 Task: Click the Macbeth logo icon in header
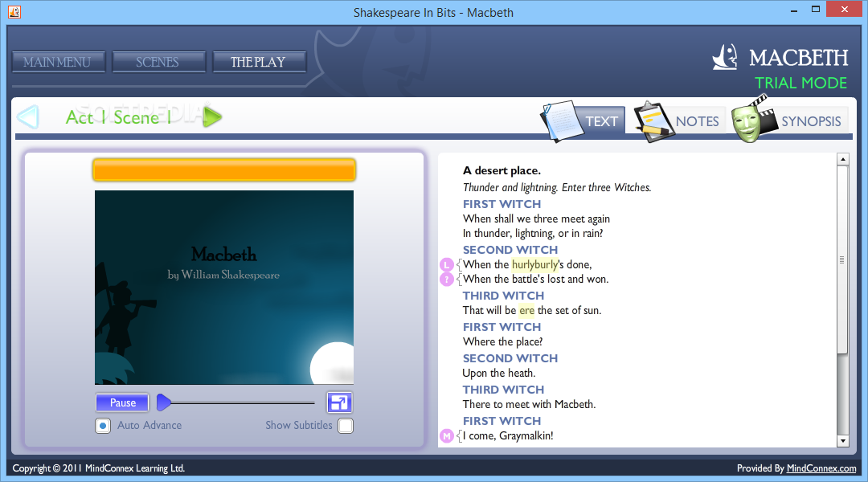coord(725,57)
